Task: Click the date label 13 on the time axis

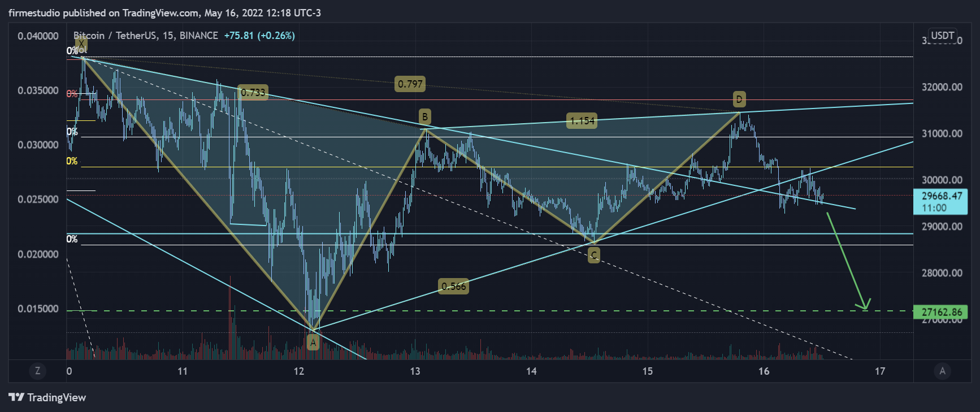Action: point(415,371)
